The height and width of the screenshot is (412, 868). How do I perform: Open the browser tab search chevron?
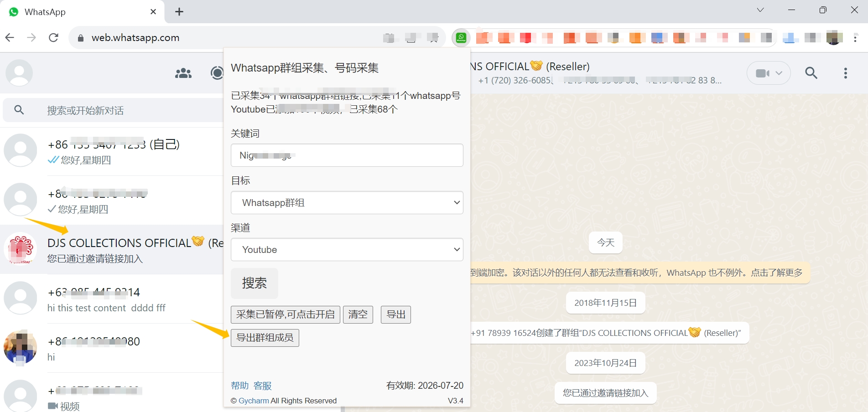coord(760,10)
